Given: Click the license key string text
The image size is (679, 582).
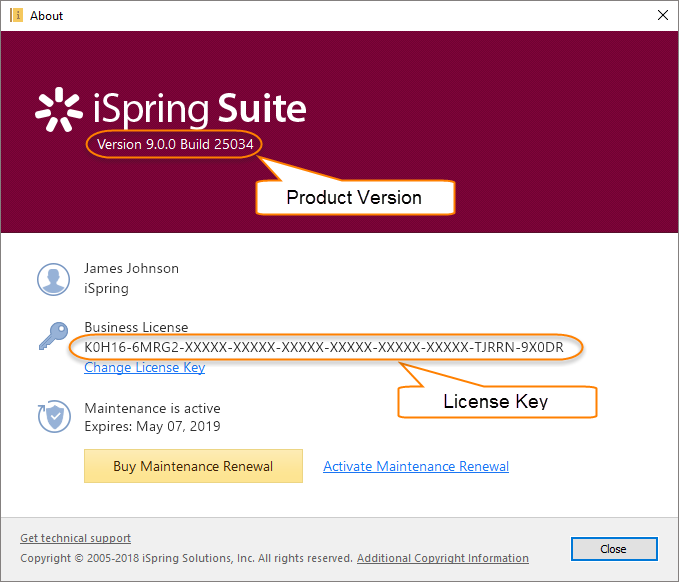Looking at the screenshot, I should [324, 347].
